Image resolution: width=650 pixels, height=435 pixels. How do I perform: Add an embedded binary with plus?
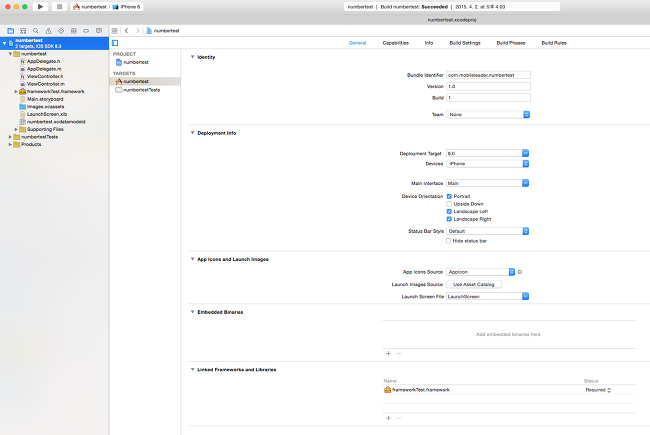coord(388,353)
